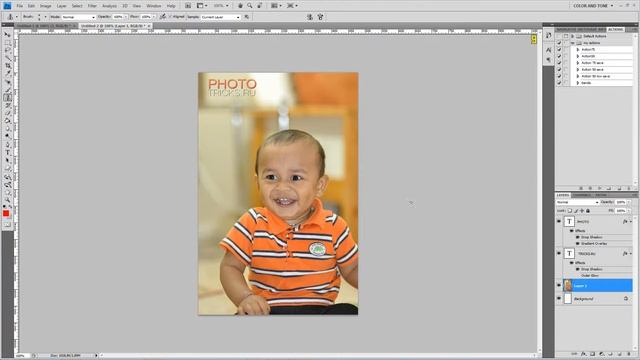Open the collapsed Character panel icon

tap(548, 50)
